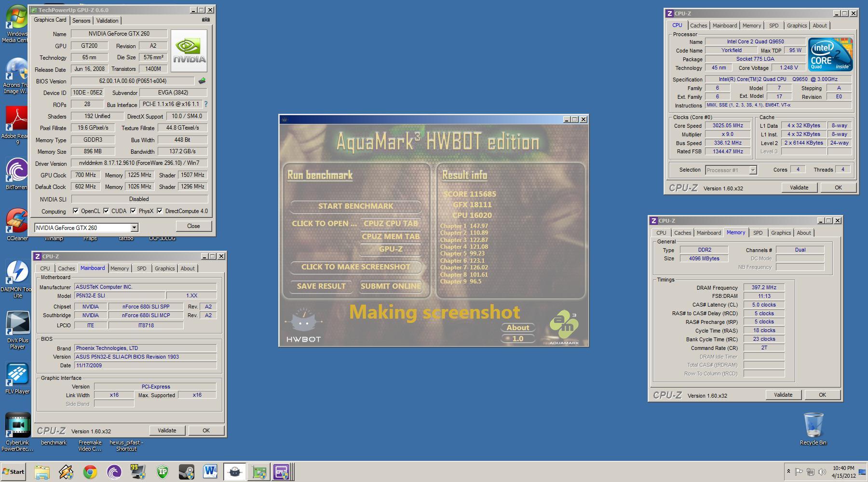Click the About button in AquaMark
868x482 pixels.
pos(518,327)
